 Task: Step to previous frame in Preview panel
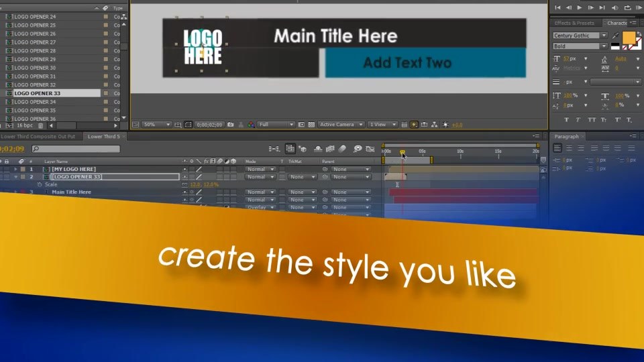pos(568,7)
